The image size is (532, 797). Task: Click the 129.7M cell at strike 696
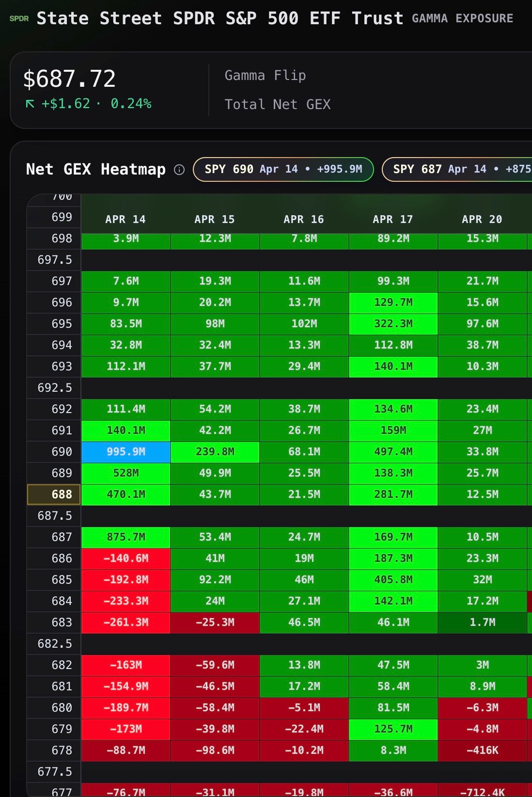393,303
